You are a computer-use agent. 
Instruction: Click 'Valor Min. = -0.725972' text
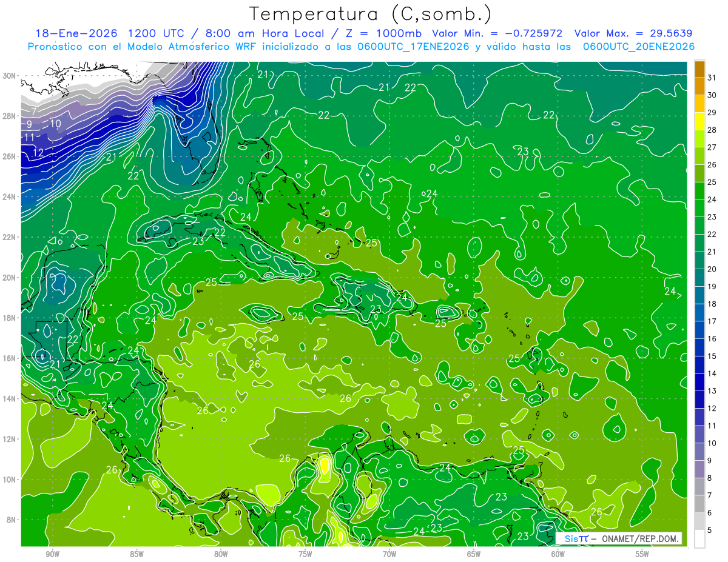497,33
